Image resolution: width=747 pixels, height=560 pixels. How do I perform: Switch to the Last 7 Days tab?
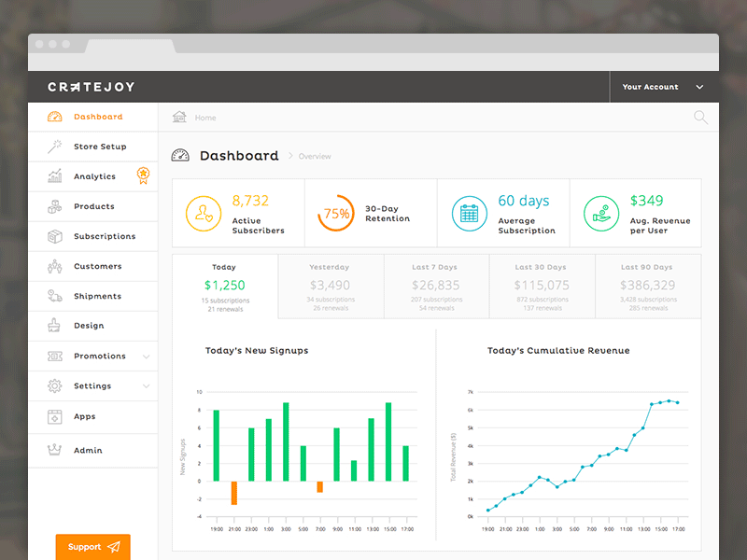click(436, 286)
